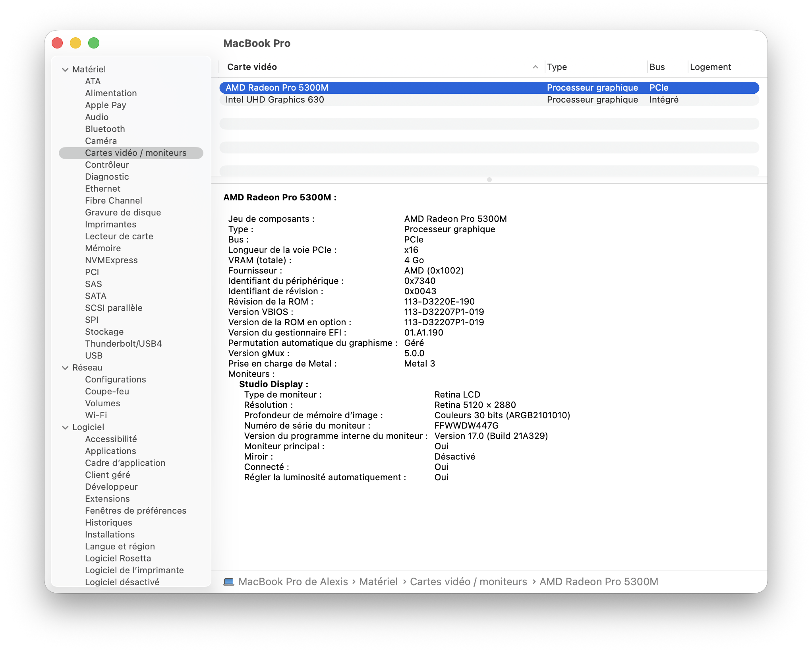
Task: Open Ethernet hardware section
Action: (102, 188)
